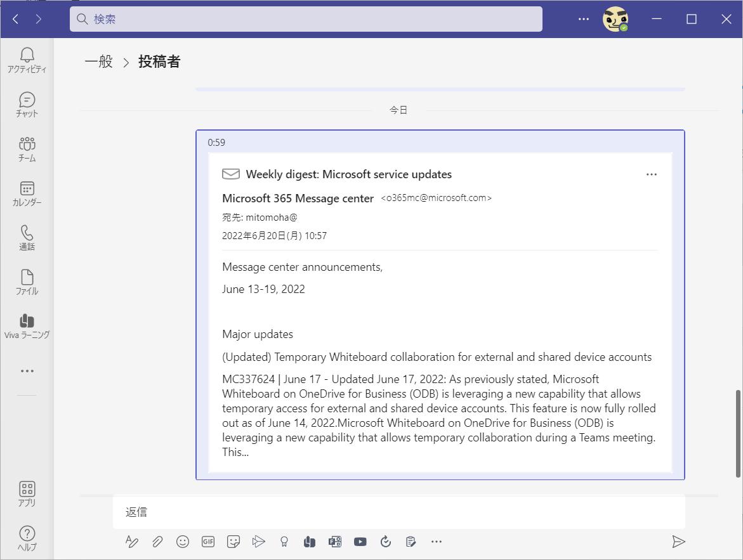Open the Updates app icon
The height and width of the screenshot is (560, 743).
pyautogui.click(x=386, y=542)
